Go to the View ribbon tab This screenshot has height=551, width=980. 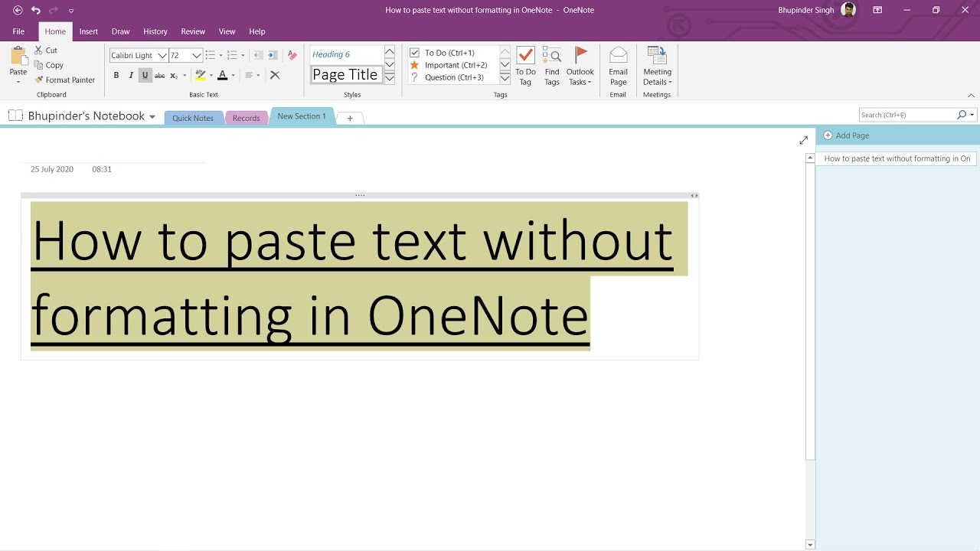click(x=227, y=31)
